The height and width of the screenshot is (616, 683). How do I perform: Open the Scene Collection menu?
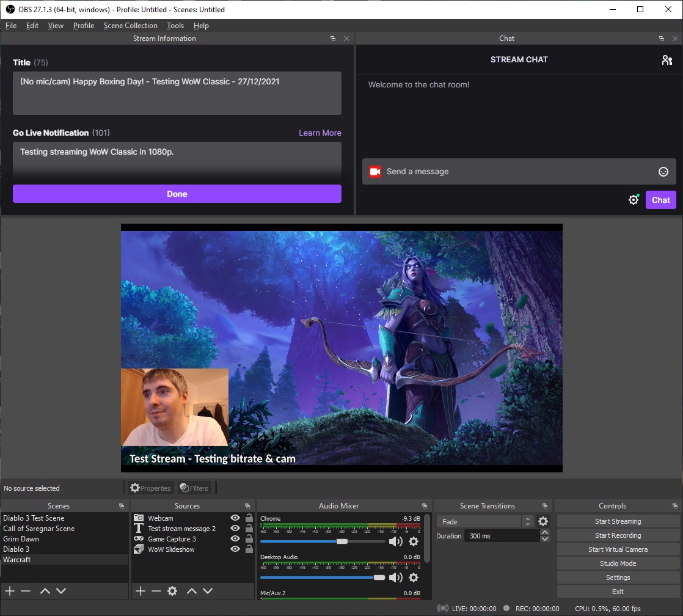click(x=130, y=26)
